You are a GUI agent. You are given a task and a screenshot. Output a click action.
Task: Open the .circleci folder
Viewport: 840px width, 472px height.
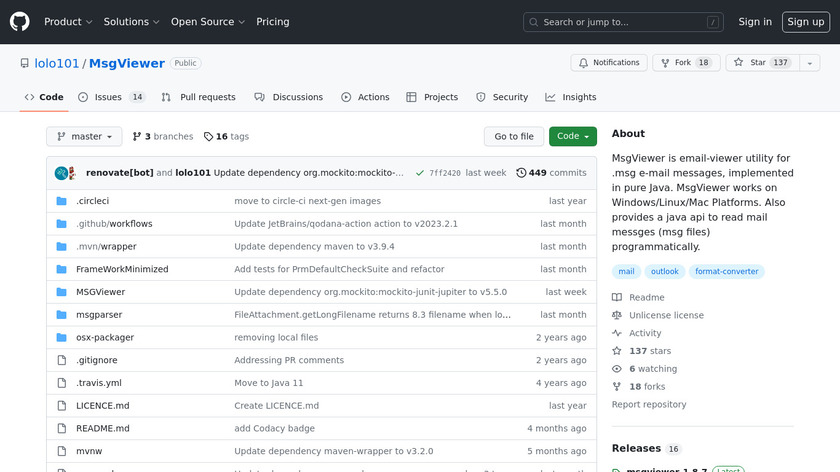pyautogui.click(x=93, y=201)
